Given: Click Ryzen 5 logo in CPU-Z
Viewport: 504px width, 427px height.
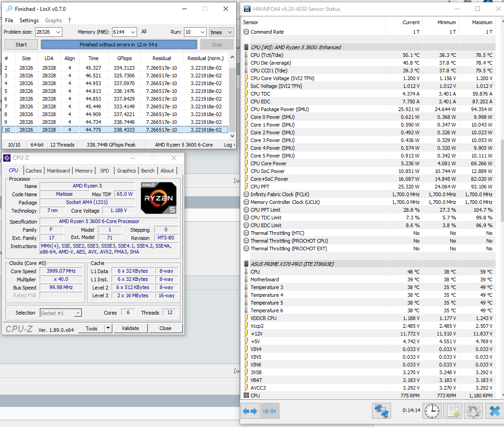Looking at the screenshot, I should (x=158, y=198).
